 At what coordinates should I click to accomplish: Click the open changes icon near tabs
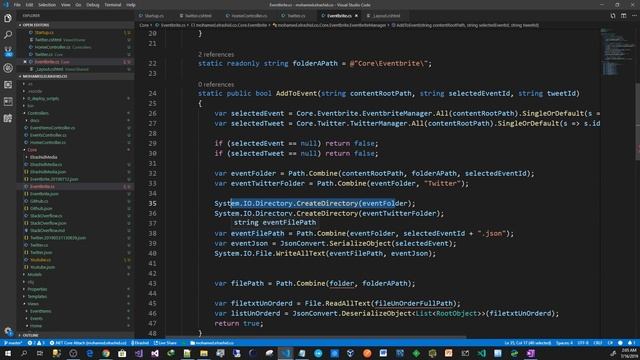point(613,16)
